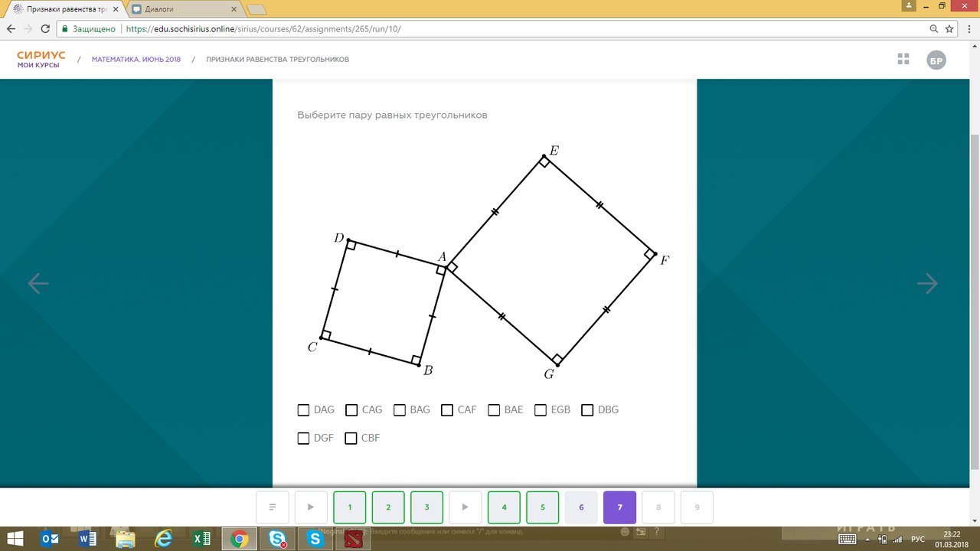Check the CAF triangle checkbox
980x551 pixels.
[x=447, y=410]
